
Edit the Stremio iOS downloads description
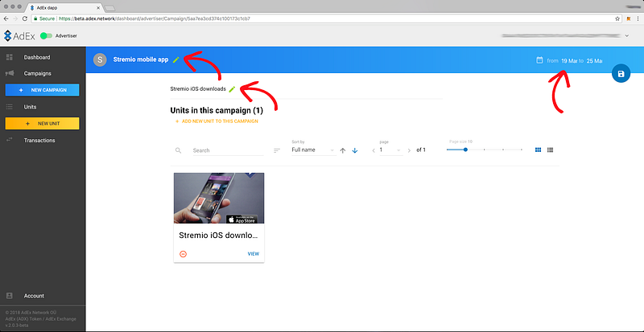click(232, 89)
